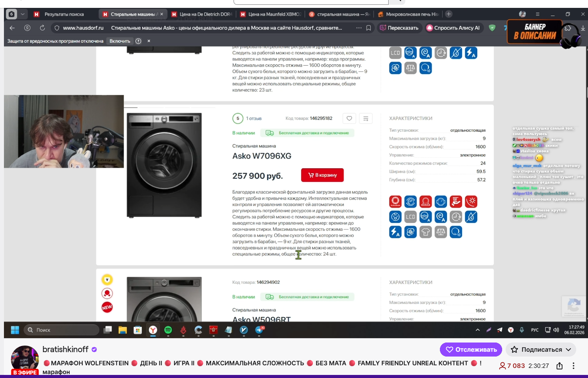
Task: Click the red sun temperature icon for W7096XG
Action: (471, 201)
